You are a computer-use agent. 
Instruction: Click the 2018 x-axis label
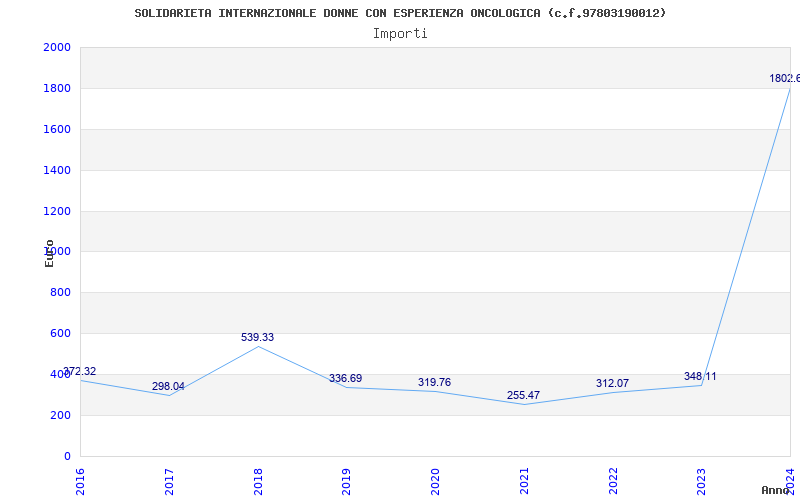tap(258, 482)
